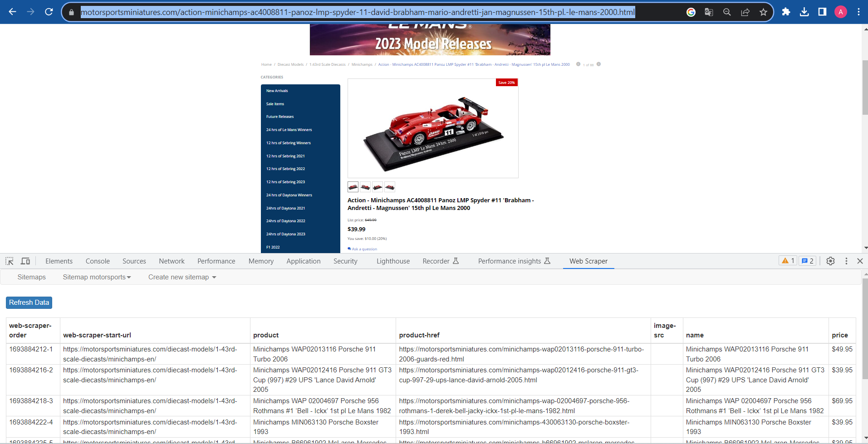Open the Sale Items category link
Screen dimensions: 868x444
[275, 104]
